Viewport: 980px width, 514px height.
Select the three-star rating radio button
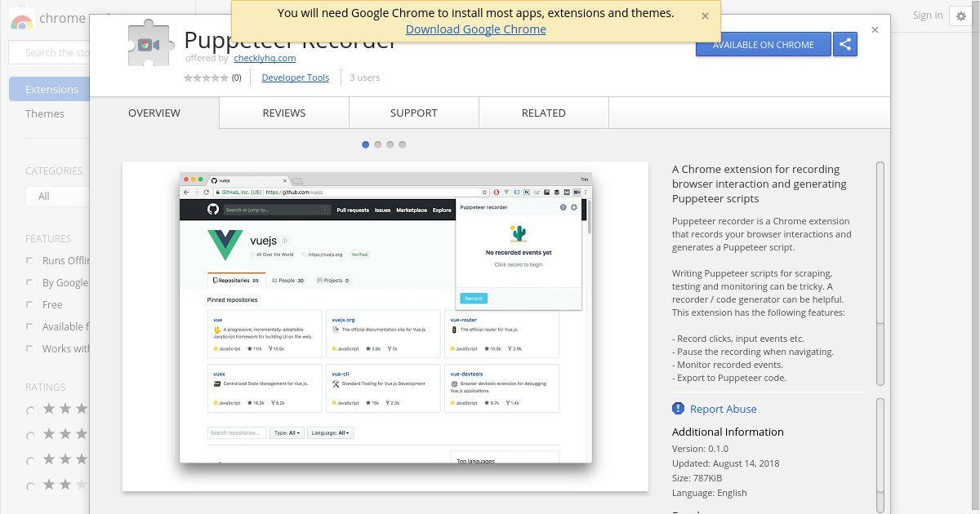click(x=30, y=461)
